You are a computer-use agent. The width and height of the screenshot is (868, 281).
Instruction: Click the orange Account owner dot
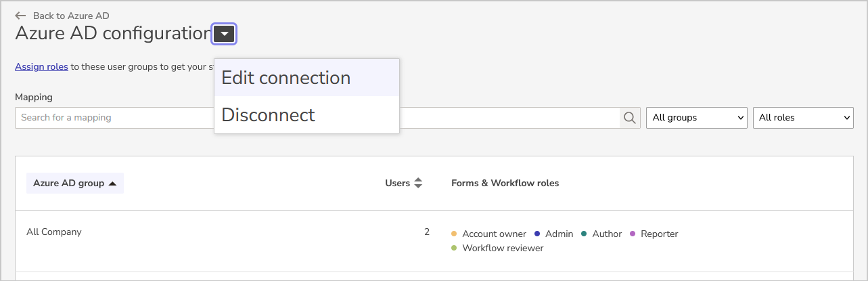pos(454,234)
